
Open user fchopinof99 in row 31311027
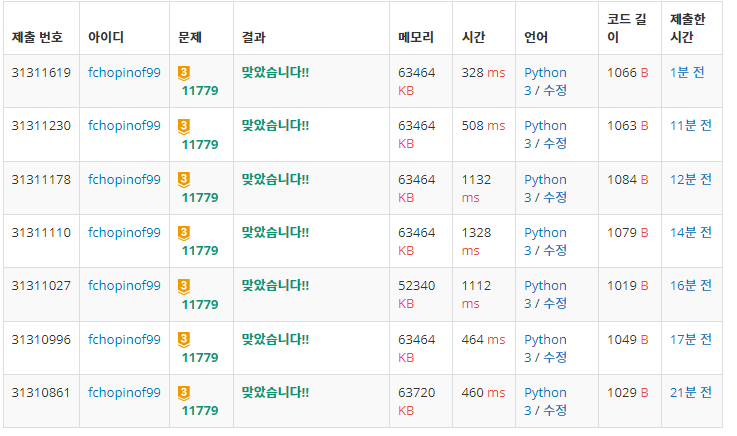click(x=124, y=286)
